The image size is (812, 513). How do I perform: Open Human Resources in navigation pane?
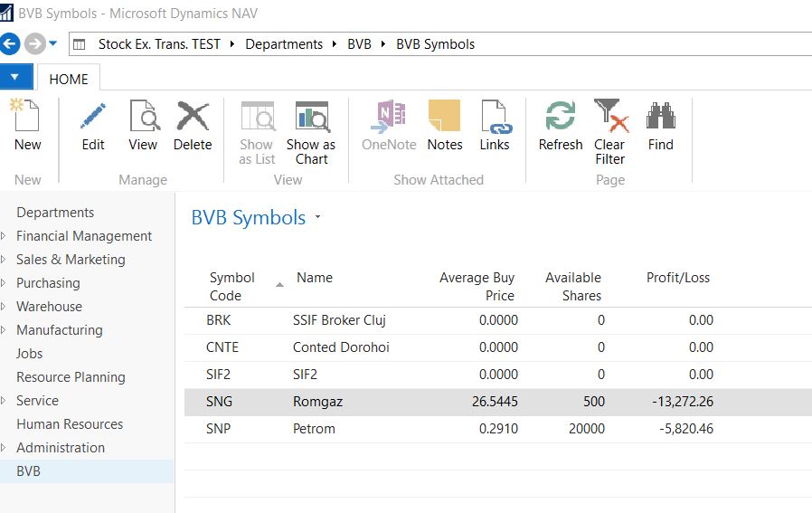(70, 423)
